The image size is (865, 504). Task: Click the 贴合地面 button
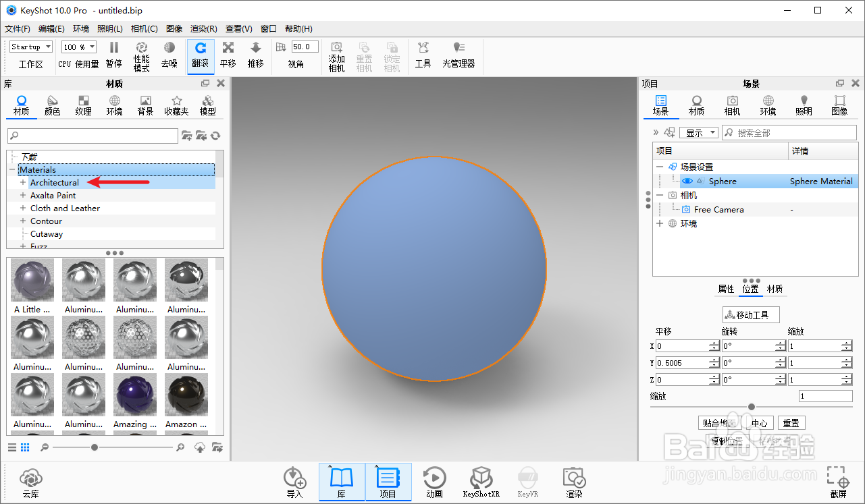click(719, 423)
